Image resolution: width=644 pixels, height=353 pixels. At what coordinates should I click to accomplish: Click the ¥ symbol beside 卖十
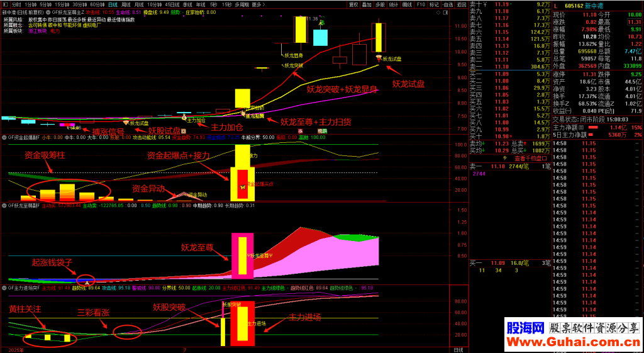pyautogui.click(x=485, y=4)
